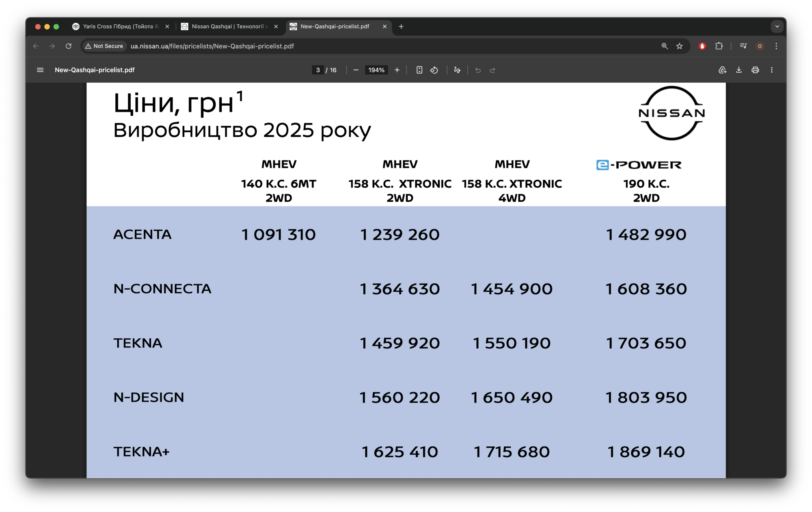Bookmark this page with star icon
This screenshot has height=512, width=812.
[680, 46]
